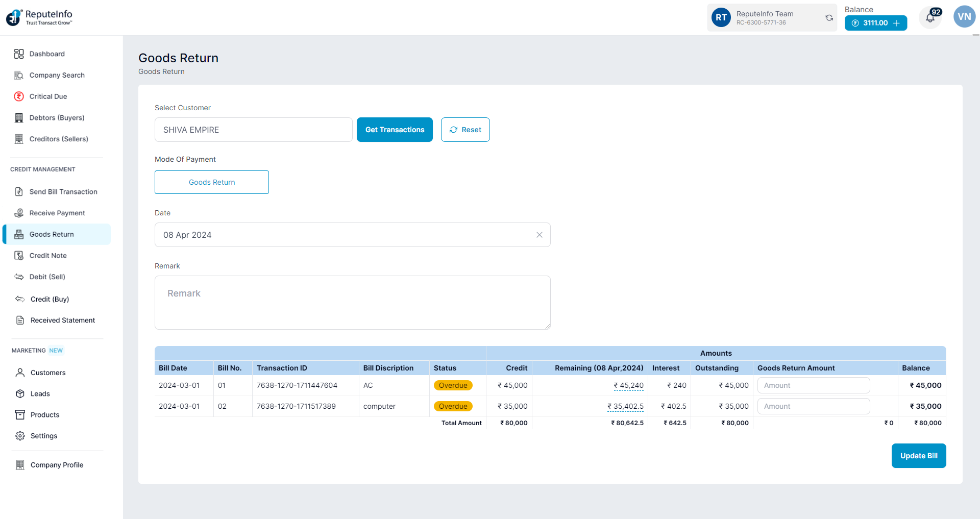Go to Credit Note menu item
This screenshot has width=980, height=519.
point(48,256)
